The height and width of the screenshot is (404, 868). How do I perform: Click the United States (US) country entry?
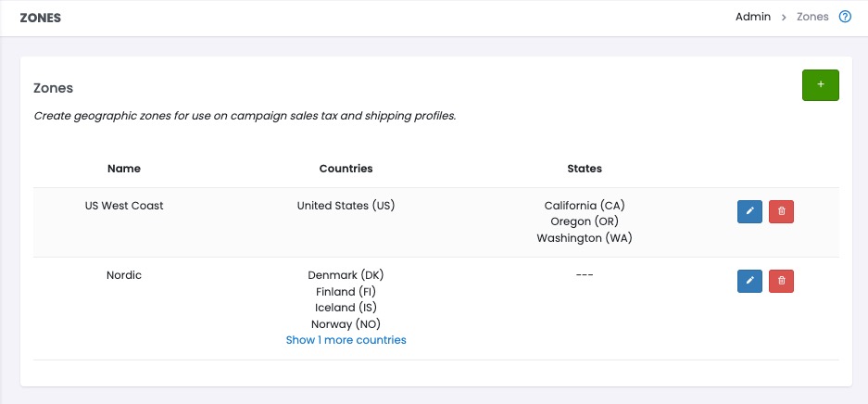pyautogui.click(x=346, y=206)
